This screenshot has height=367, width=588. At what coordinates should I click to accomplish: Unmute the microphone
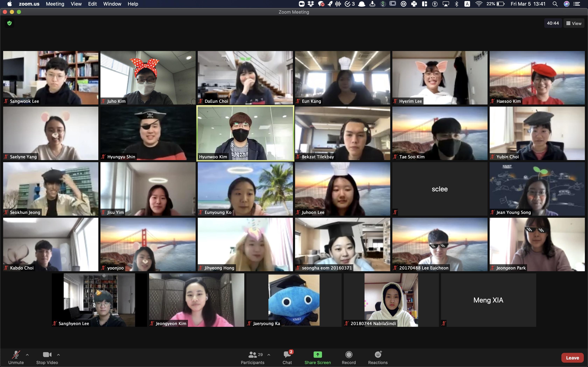click(x=16, y=355)
